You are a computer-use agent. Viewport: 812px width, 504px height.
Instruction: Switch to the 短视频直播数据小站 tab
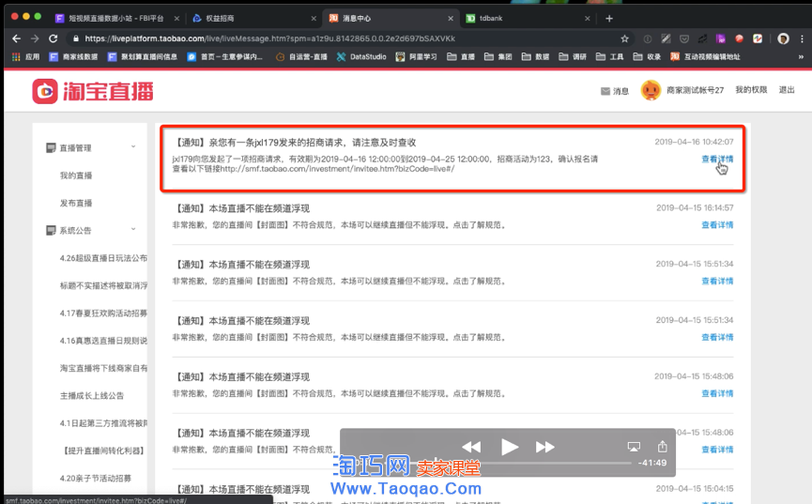[116, 18]
